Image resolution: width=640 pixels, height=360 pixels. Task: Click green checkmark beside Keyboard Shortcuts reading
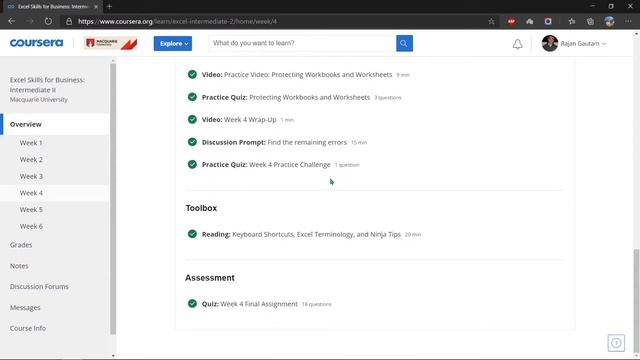pyautogui.click(x=192, y=234)
